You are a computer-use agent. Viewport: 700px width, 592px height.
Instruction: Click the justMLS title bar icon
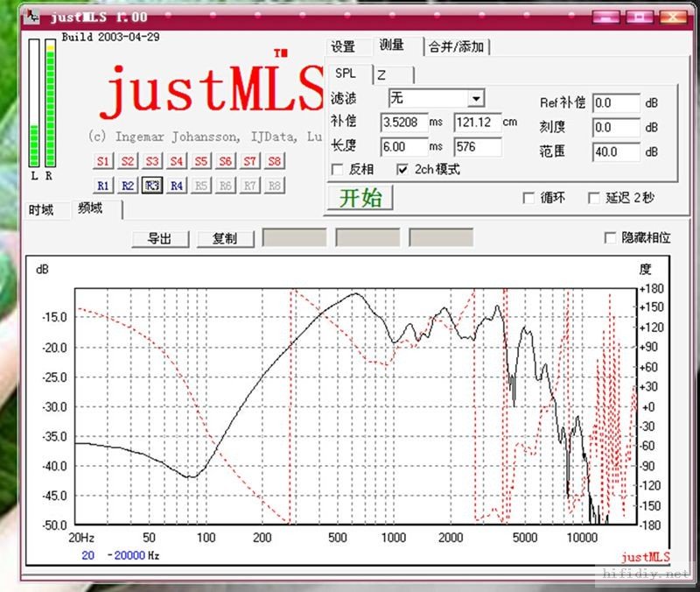(33, 17)
